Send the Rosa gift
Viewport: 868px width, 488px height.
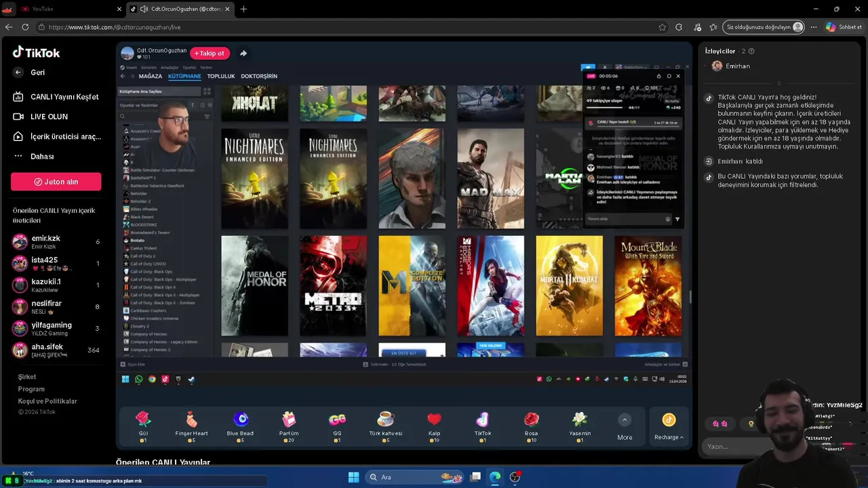531,426
